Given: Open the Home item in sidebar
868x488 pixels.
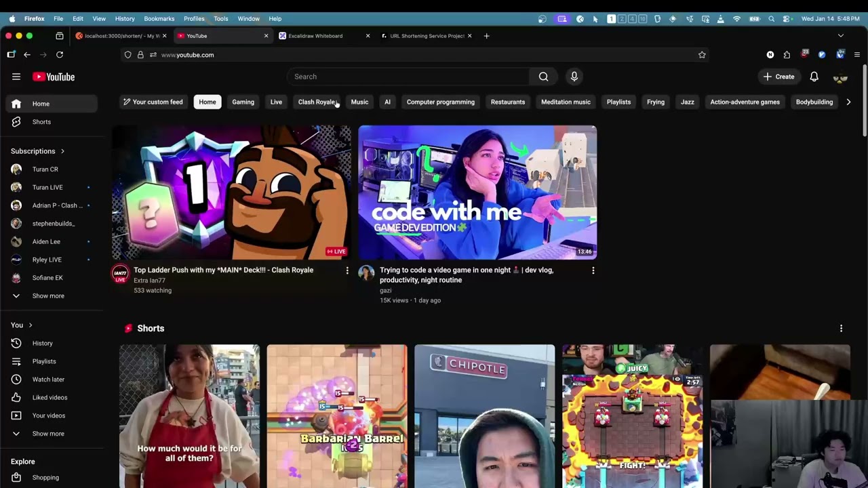Looking at the screenshot, I should pos(52,104).
